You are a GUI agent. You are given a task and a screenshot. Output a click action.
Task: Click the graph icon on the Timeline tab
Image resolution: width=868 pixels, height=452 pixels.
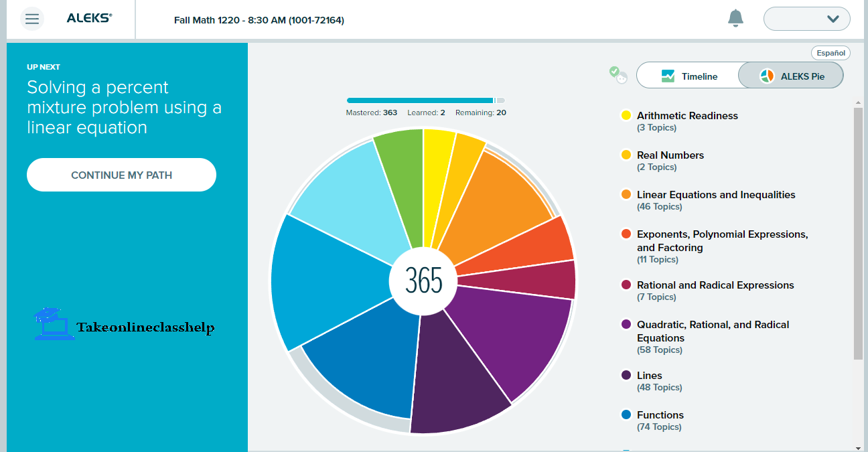667,75
